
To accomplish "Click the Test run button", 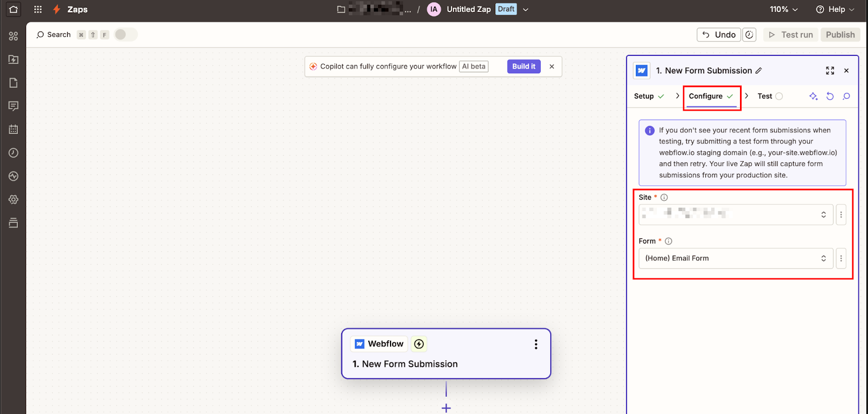I will tap(791, 35).
